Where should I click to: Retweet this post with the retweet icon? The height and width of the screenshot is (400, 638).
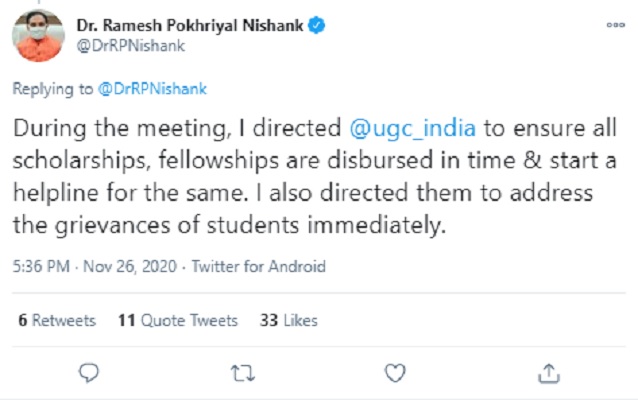click(241, 373)
